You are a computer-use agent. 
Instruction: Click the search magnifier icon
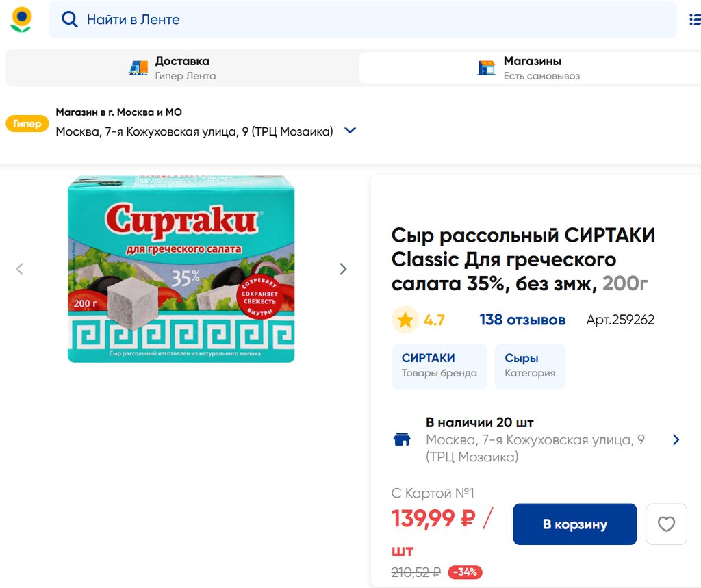tap(70, 19)
